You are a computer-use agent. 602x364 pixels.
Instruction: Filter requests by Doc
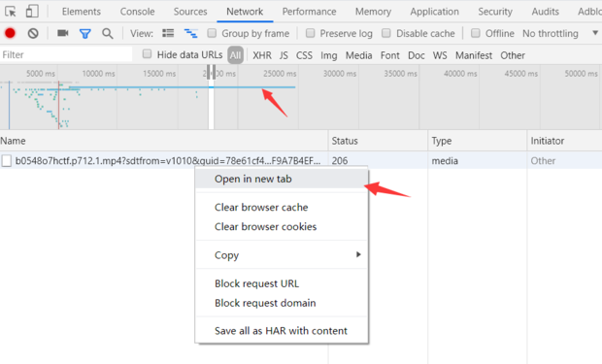pos(417,55)
